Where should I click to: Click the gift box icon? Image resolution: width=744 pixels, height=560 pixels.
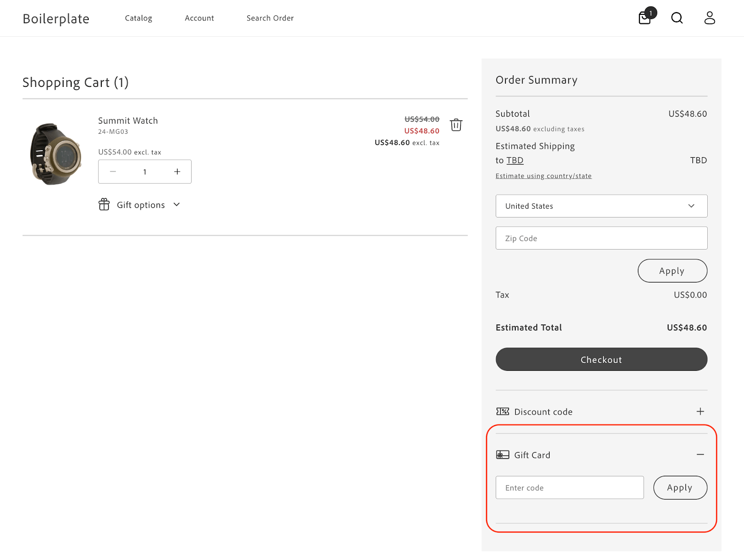click(x=104, y=204)
